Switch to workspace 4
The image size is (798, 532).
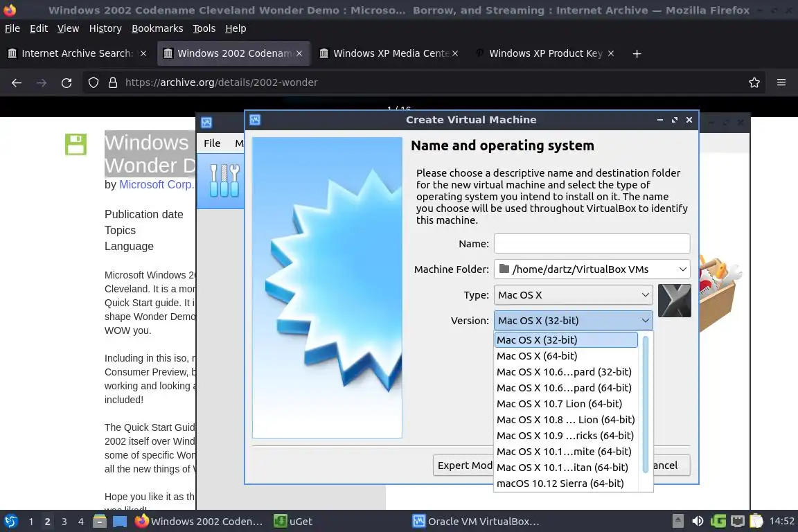pyautogui.click(x=81, y=522)
